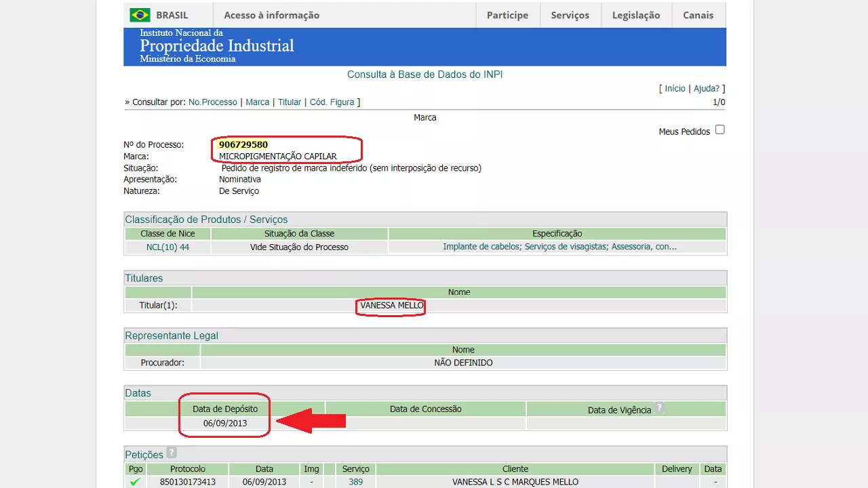This screenshot has width=868, height=488.
Task: Open the Legislação menu
Action: click(x=635, y=15)
